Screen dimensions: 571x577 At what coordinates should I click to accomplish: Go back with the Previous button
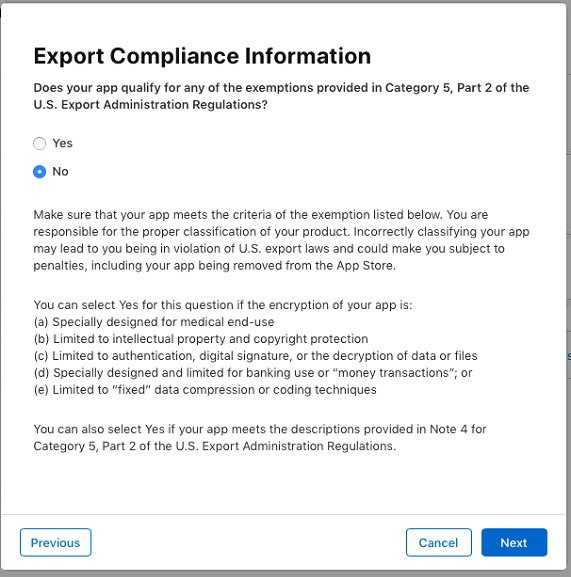[x=56, y=542]
